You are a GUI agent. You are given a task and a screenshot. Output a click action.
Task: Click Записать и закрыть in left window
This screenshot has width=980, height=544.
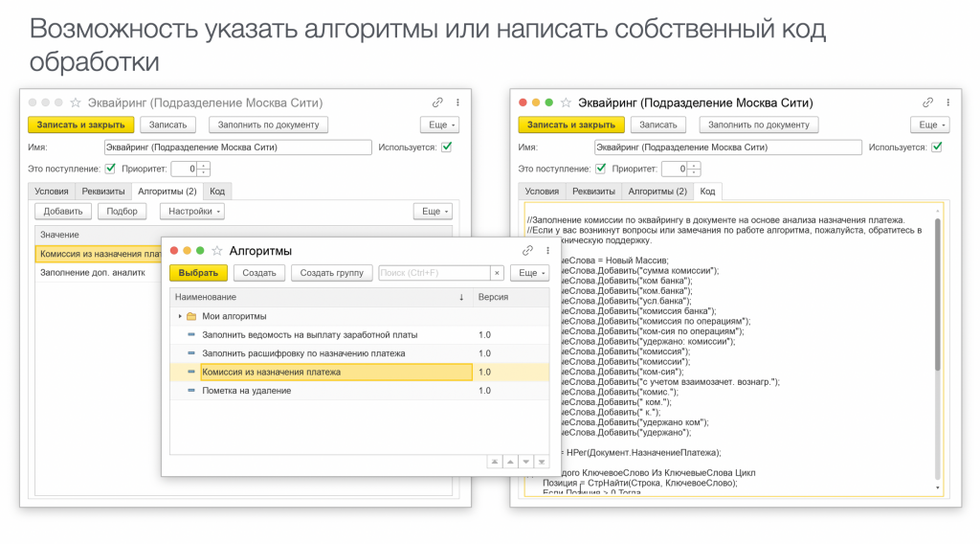80,125
